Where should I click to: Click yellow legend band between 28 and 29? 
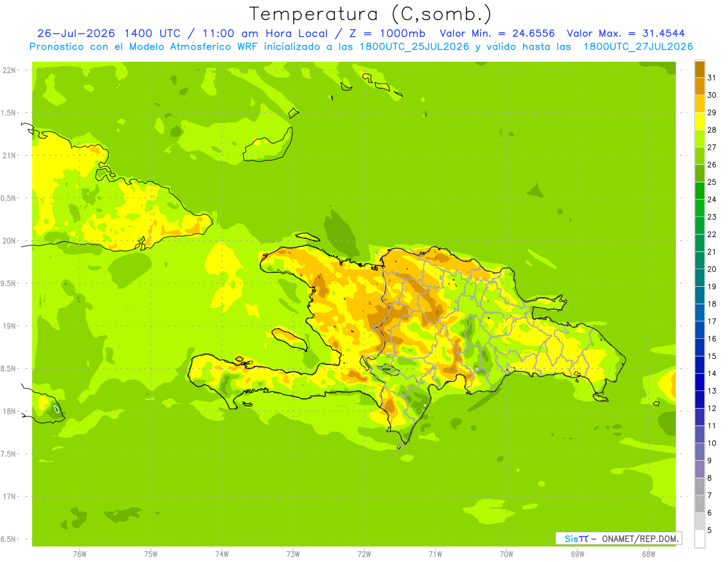tap(699, 121)
